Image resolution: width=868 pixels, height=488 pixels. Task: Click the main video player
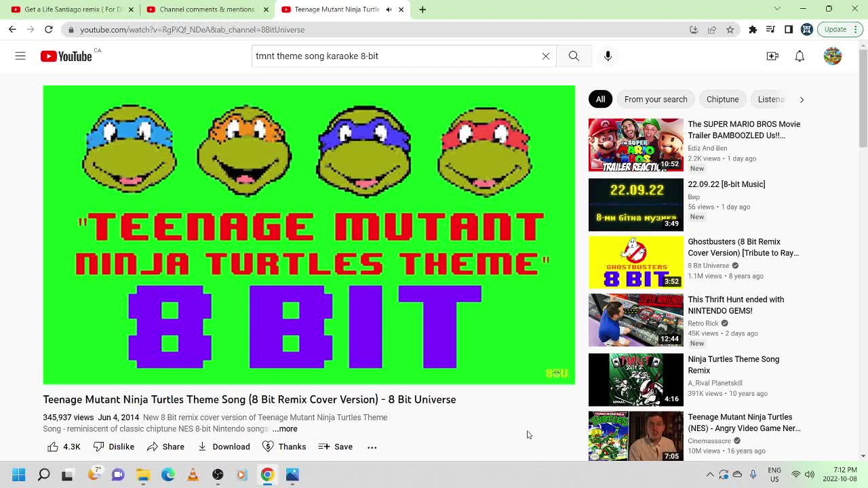[x=309, y=235]
